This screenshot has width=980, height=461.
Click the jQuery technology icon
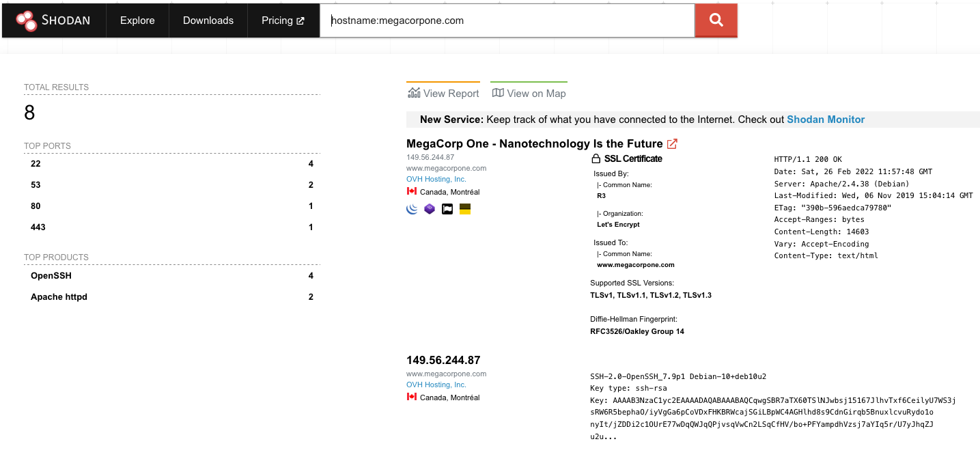tap(412, 209)
